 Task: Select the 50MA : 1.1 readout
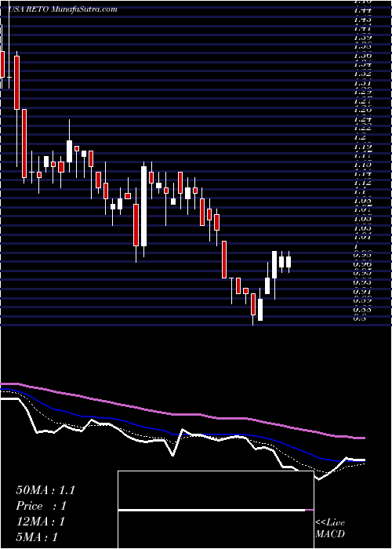[45, 490]
